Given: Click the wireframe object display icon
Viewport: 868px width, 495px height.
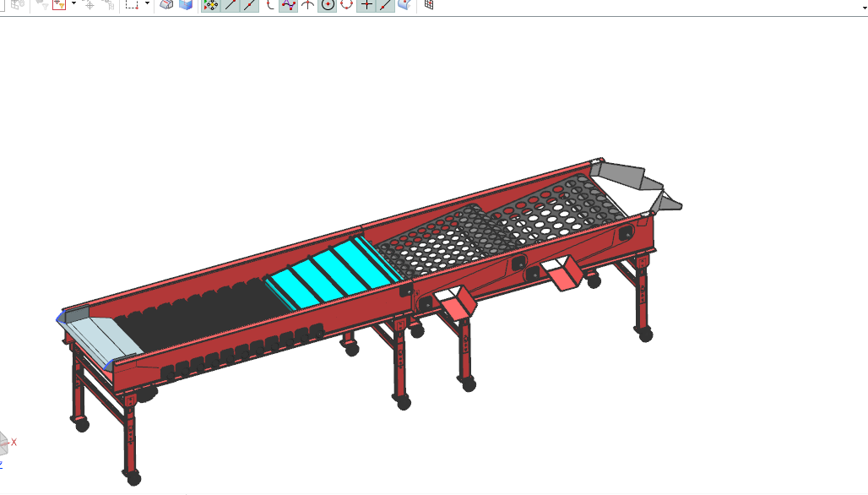Looking at the screenshot, I should pyautogui.click(x=166, y=5).
